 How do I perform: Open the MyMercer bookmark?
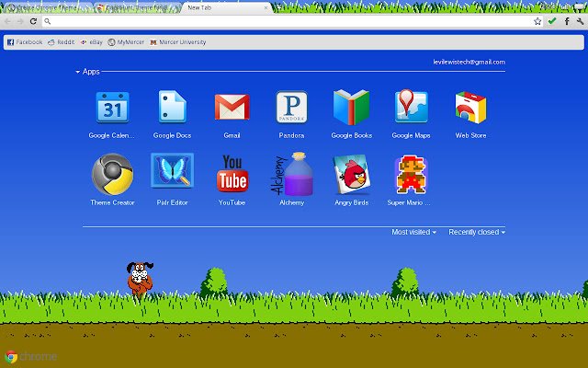coord(126,42)
